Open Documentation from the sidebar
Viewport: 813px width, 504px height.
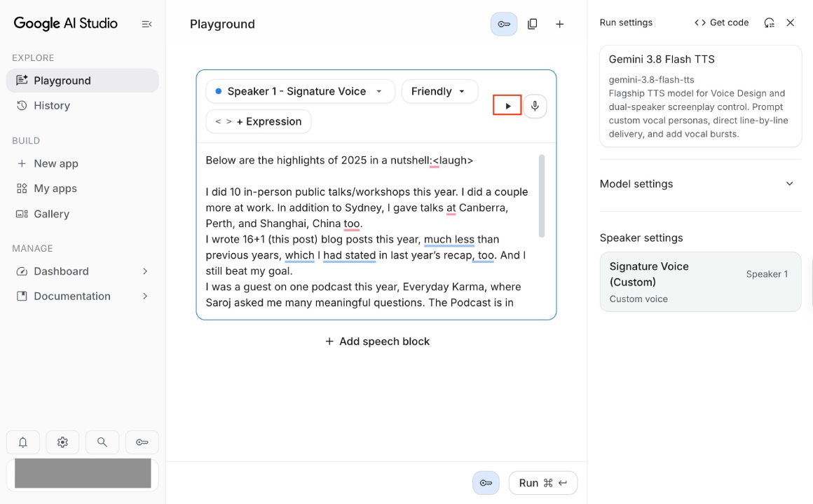click(x=72, y=296)
